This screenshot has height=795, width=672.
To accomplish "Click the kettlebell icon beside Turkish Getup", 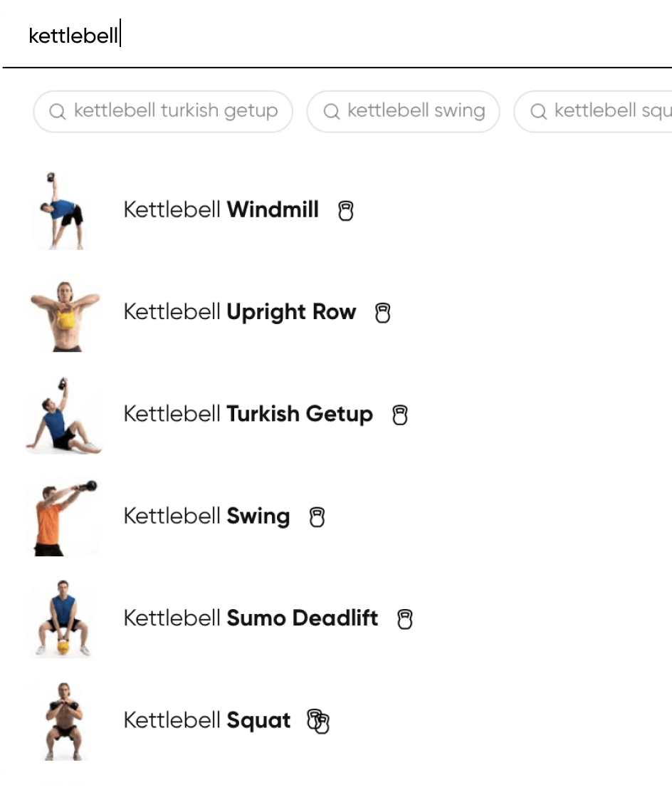I will click(400, 415).
